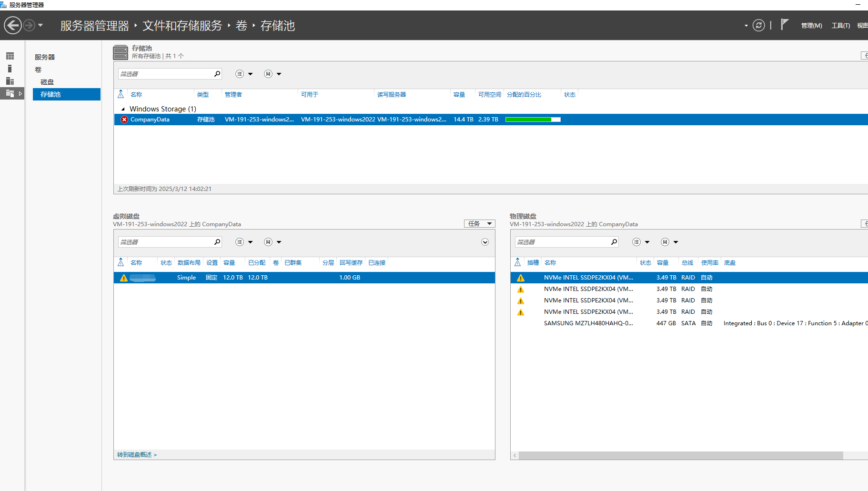Open the notifications flag icon
This screenshot has width=868, height=491.
785,24
